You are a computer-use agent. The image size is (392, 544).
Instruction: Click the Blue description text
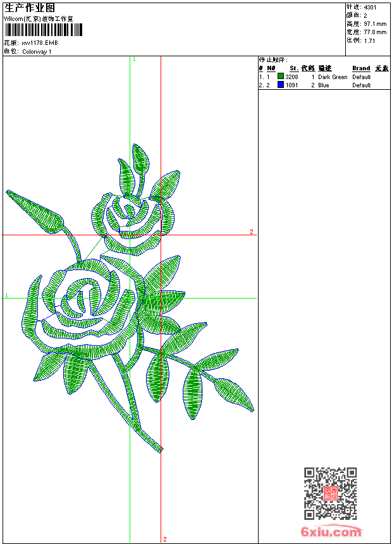pos(323,85)
